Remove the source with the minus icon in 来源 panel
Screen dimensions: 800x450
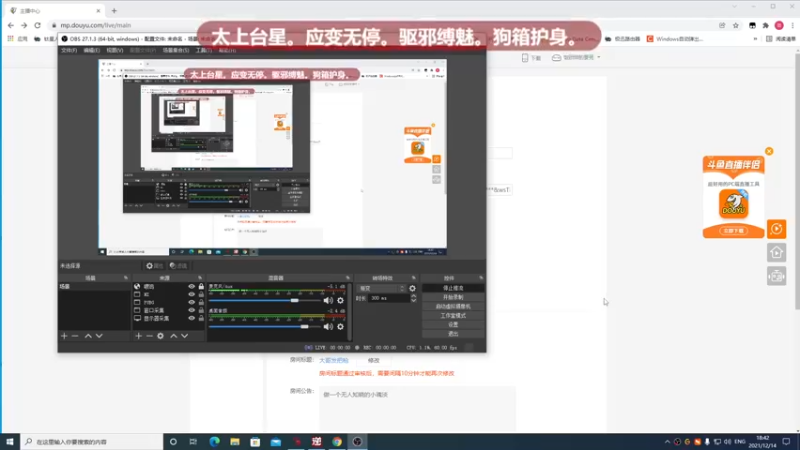[149, 336]
